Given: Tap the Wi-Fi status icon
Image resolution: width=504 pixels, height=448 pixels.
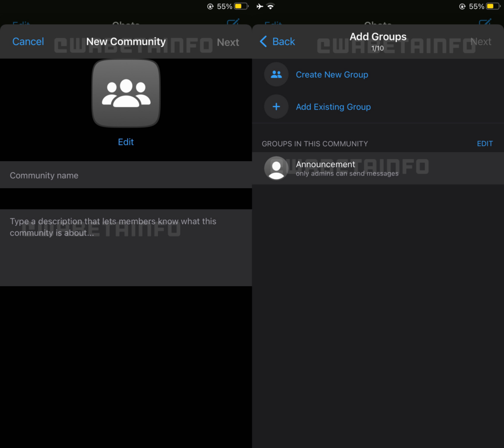Looking at the screenshot, I should point(271,6).
